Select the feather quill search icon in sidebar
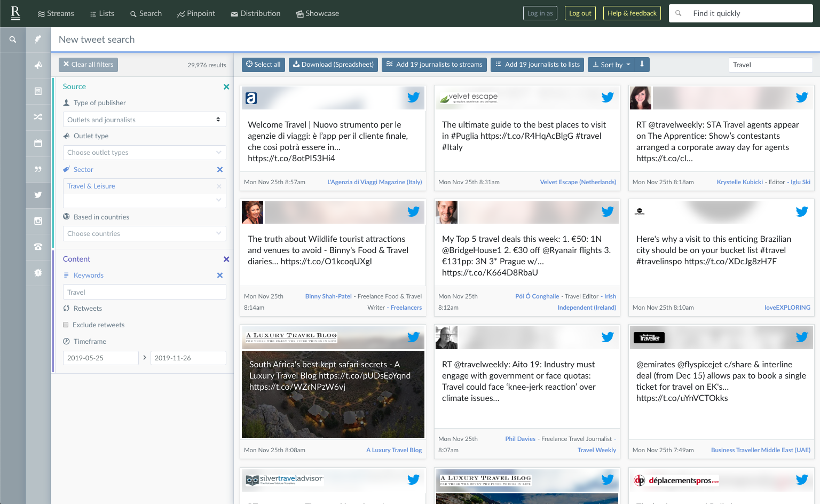The height and width of the screenshot is (504, 820). tap(38, 39)
